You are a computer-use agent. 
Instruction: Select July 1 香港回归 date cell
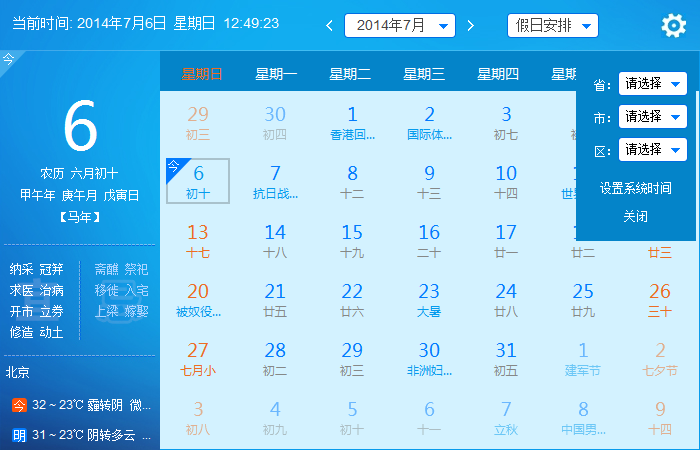352,123
